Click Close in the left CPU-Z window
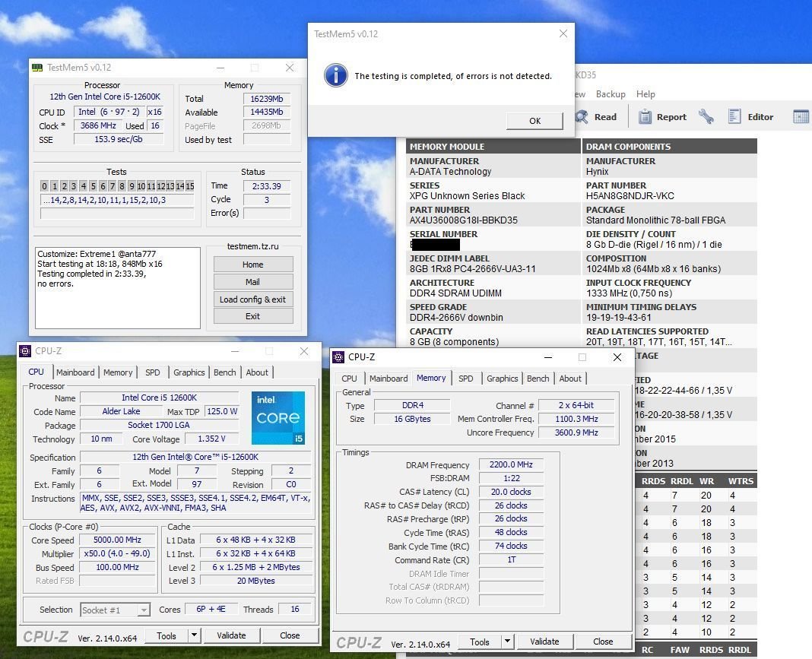812x659 pixels. coord(290,635)
